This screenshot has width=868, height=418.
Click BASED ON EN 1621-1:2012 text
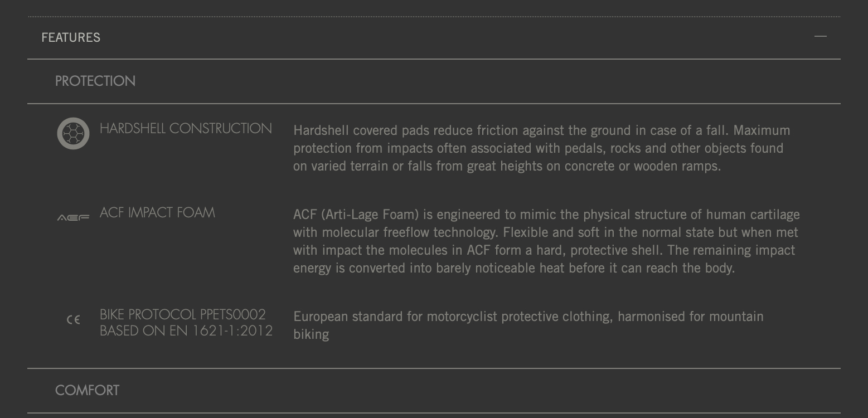tap(186, 331)
